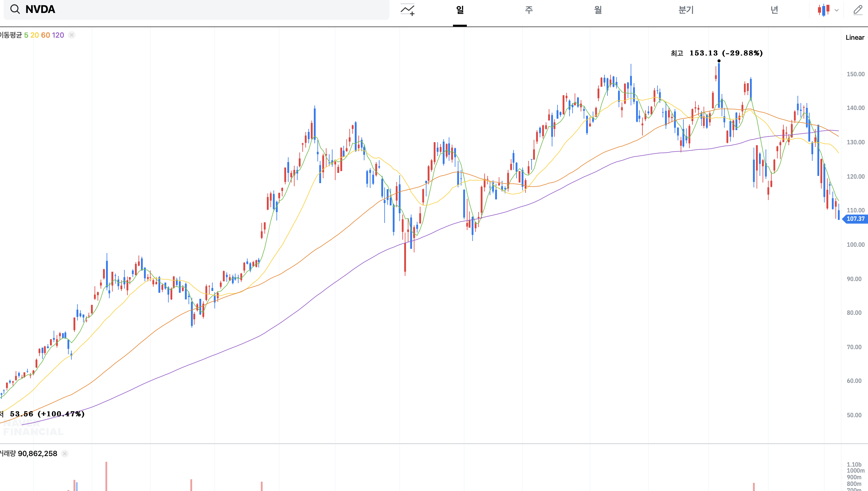Click the 거래량 90,862,258 volume label
The height and width of the screenshot is (491, 868).
coord(29,454)
